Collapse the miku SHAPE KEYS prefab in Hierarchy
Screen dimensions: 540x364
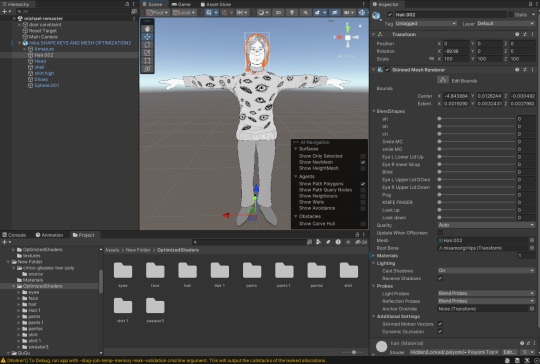(20, 43)
